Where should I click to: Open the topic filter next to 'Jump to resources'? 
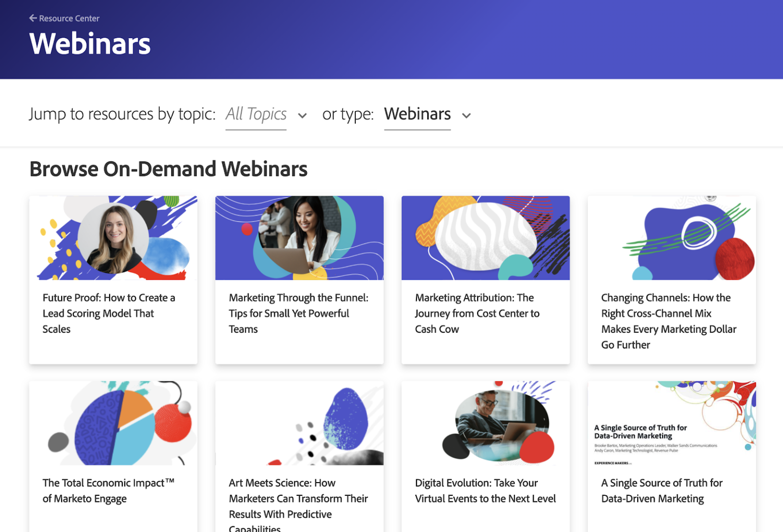click(x=256, y=114)
